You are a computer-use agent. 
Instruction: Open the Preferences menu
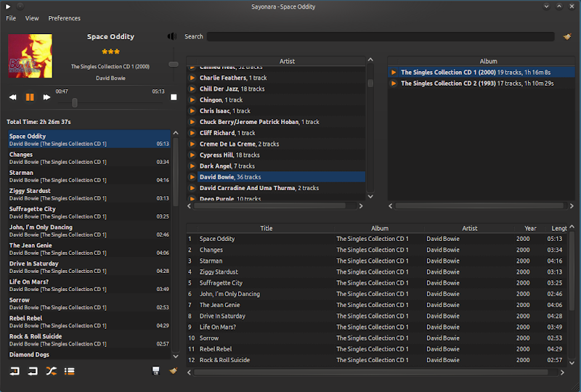[65, 18]
